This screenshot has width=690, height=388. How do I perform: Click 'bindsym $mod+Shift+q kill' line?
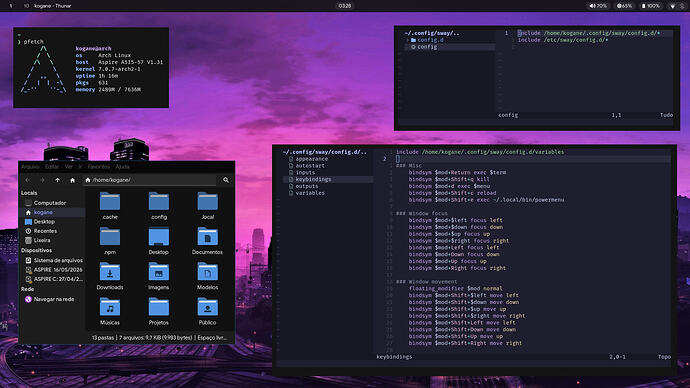449,179
